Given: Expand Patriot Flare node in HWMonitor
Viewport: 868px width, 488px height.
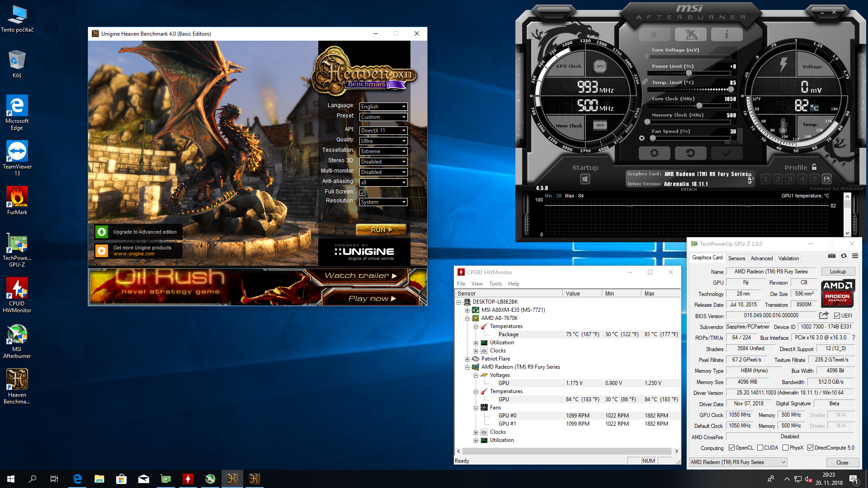Looking at the screenshot, I should [467, 359].
